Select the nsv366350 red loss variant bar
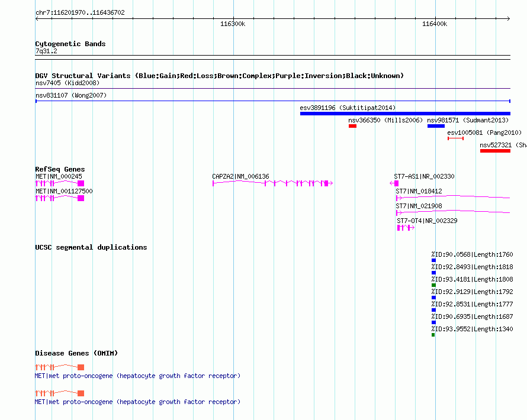527x420 pixels. 352,126
